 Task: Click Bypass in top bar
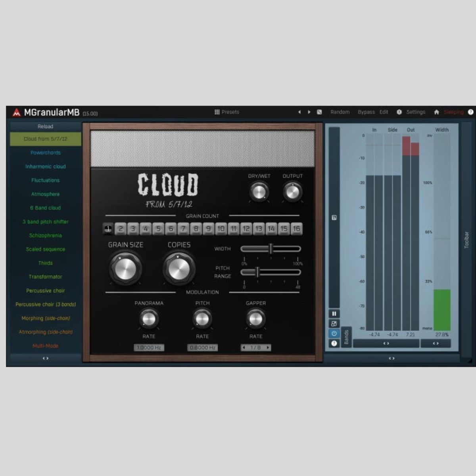366,112
